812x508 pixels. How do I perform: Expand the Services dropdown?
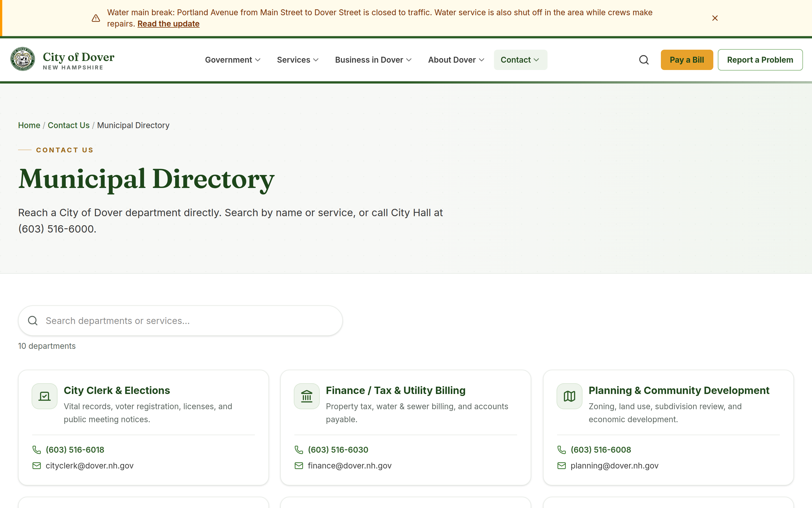(298, 60)
